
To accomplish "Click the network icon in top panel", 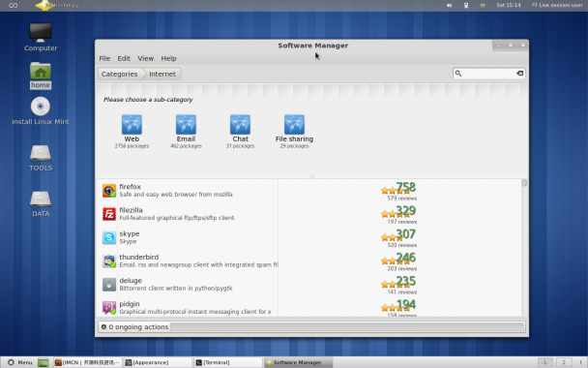I will pos(466,5).
